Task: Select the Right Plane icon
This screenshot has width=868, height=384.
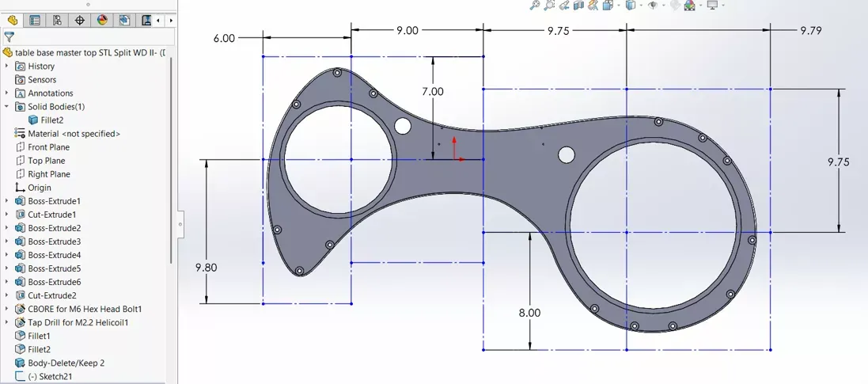Action: [x=21, y=174]
